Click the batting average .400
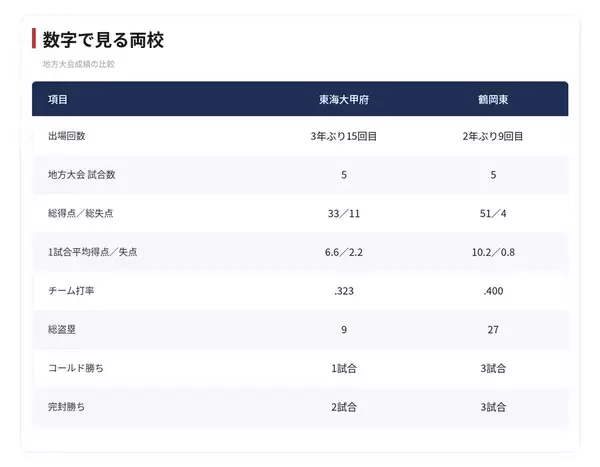The height and width of the screenshot is (467, 600). pos(493,291)
